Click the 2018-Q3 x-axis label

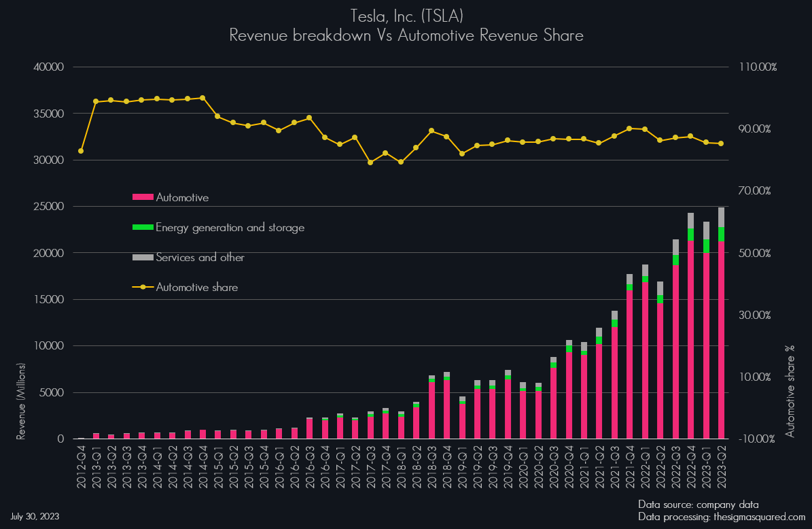click(x=432, y=466)
